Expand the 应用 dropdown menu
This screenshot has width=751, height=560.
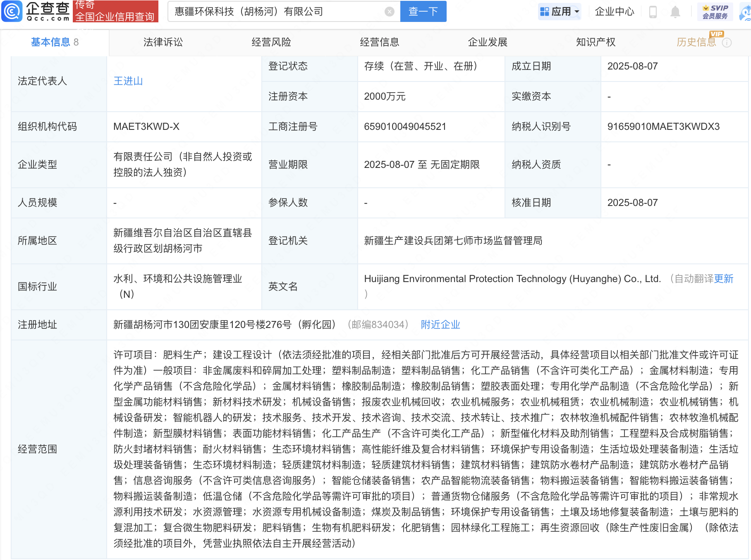pyautogui.click(x=560, y=12)
